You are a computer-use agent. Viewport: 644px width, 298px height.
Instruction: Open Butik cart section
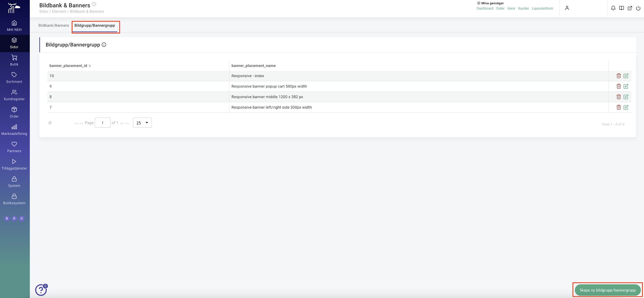click(x=14, y=60)
